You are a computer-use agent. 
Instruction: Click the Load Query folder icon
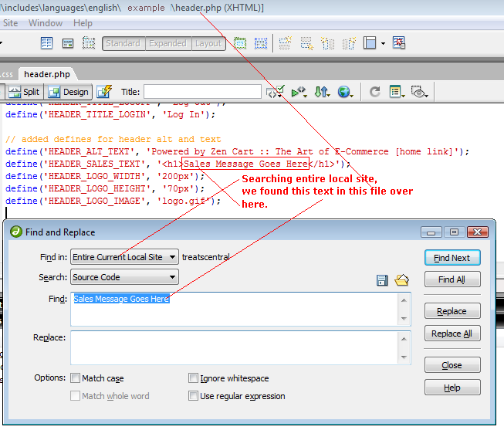pyautogui.click(x=402, y=280)
